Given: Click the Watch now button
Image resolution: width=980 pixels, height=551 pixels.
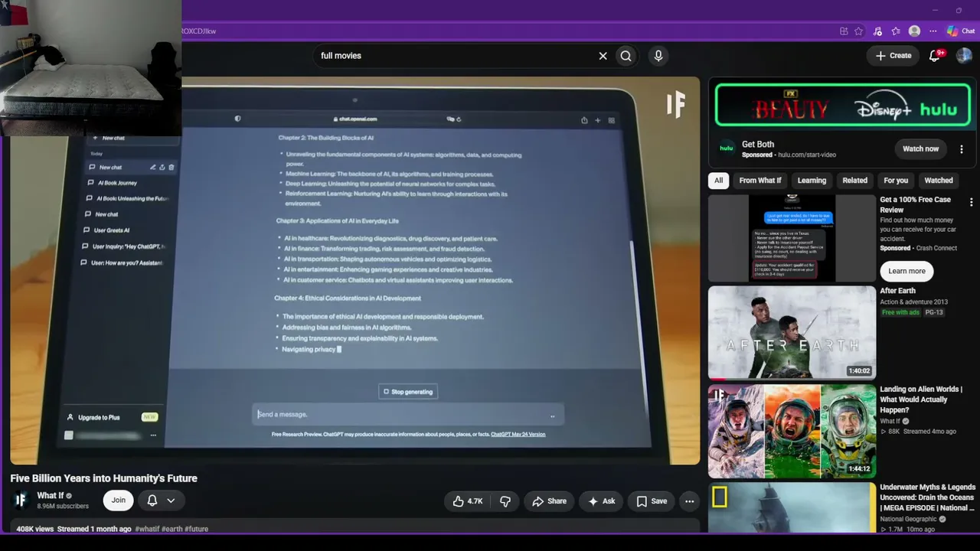Looking at the screenshot, I should tap(920, 149).
